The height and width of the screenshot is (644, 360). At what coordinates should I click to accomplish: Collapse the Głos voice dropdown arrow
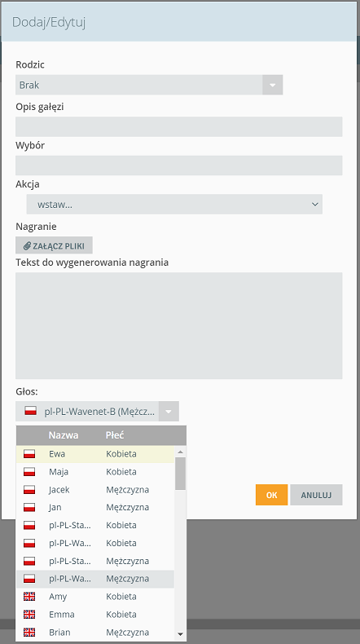[169, 411]
